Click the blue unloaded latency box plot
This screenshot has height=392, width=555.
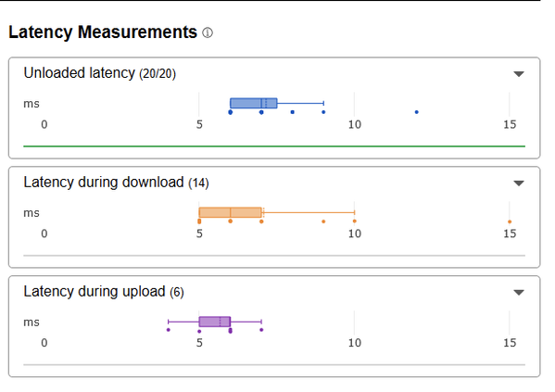click(x=254, y=103)
